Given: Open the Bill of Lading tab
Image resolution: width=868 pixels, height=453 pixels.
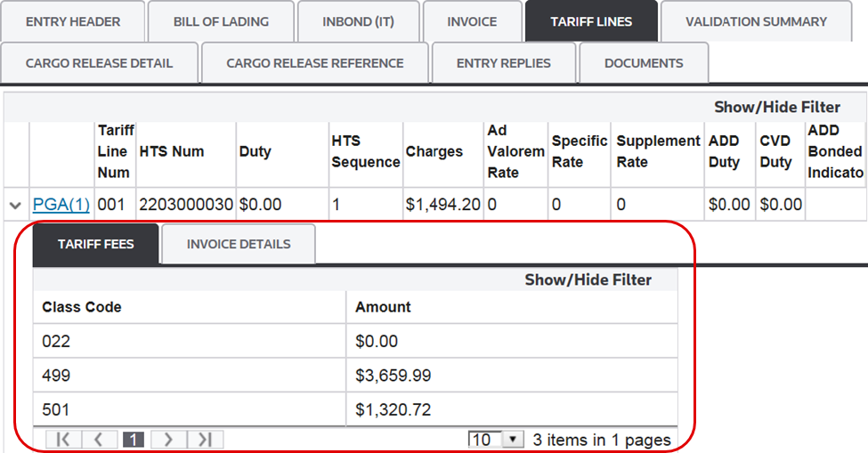Looking at the screenshot, I should (221, 21).
